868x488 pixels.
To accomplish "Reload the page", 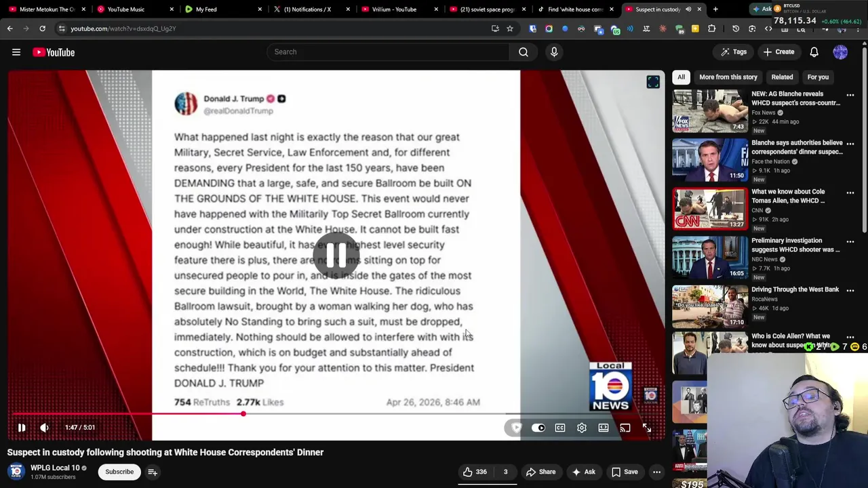I will click(42, 28).
